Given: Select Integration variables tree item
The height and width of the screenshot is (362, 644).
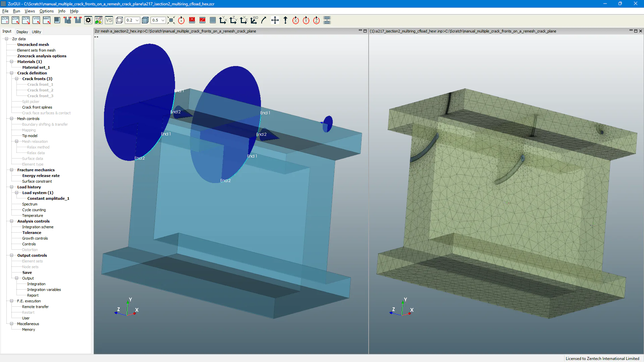Looking at the screenshot, I should (44, 290).
